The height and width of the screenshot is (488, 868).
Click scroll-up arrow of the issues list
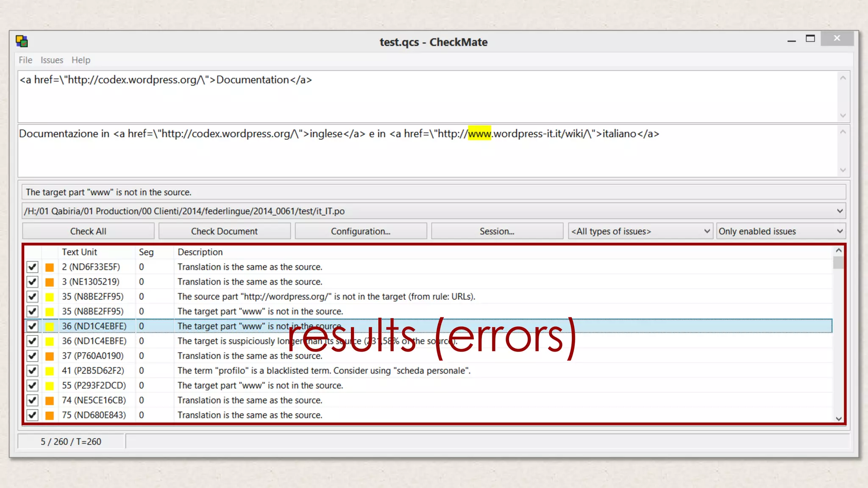[838, 251]
